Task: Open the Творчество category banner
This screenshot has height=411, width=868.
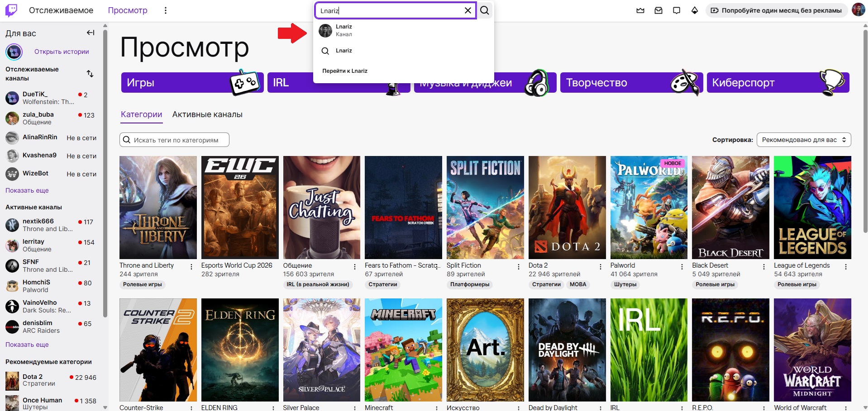Action: click(x=631, y=83)
